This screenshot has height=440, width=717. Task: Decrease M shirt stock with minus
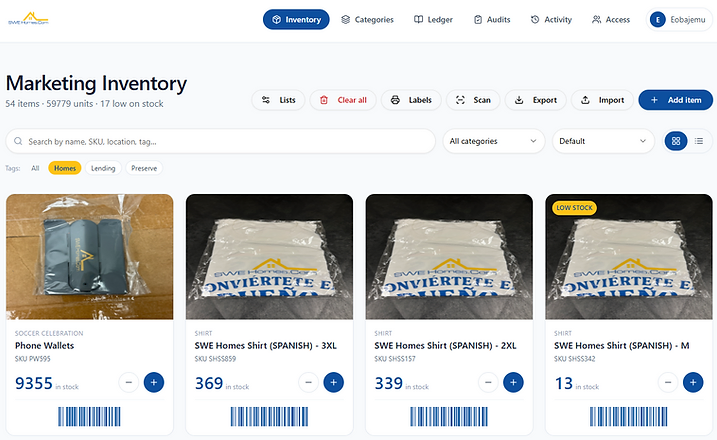(x=668, y=382)
